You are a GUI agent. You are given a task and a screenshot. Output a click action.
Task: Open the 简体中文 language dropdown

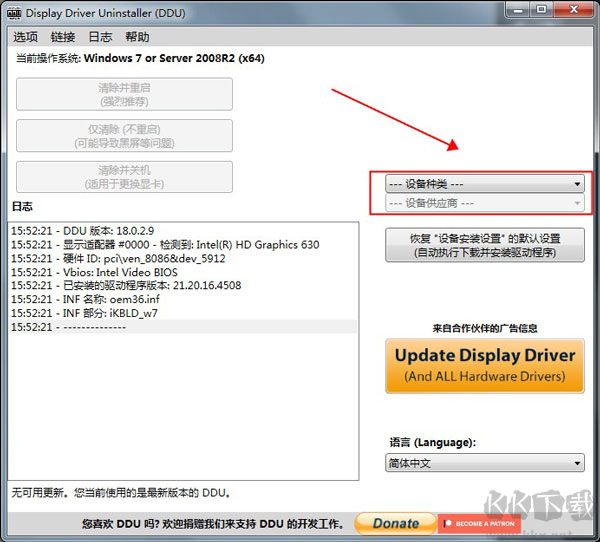click(485, 463)
